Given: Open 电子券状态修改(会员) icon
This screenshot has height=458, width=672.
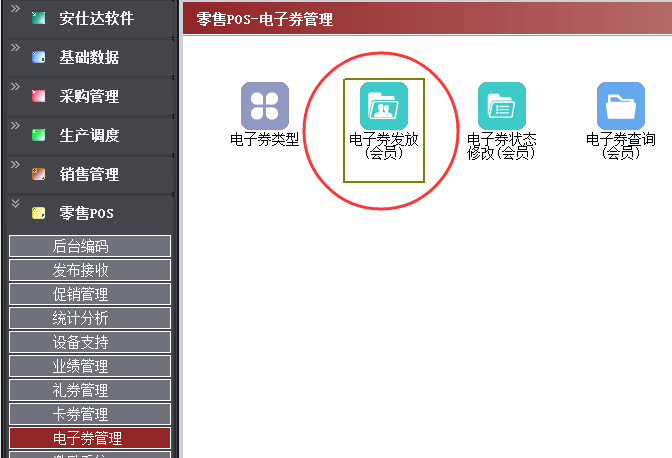Looking at the screenshot, I should tap(502, 106).
